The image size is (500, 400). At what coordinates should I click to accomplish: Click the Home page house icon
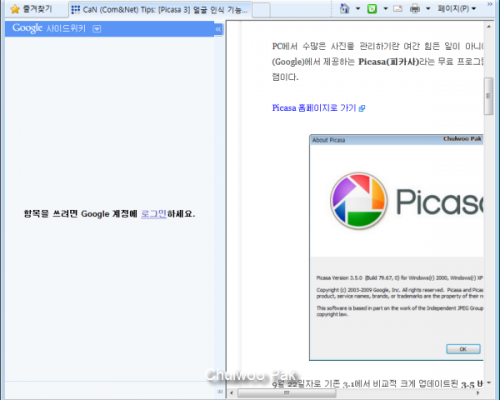click(x=345, y=8)
